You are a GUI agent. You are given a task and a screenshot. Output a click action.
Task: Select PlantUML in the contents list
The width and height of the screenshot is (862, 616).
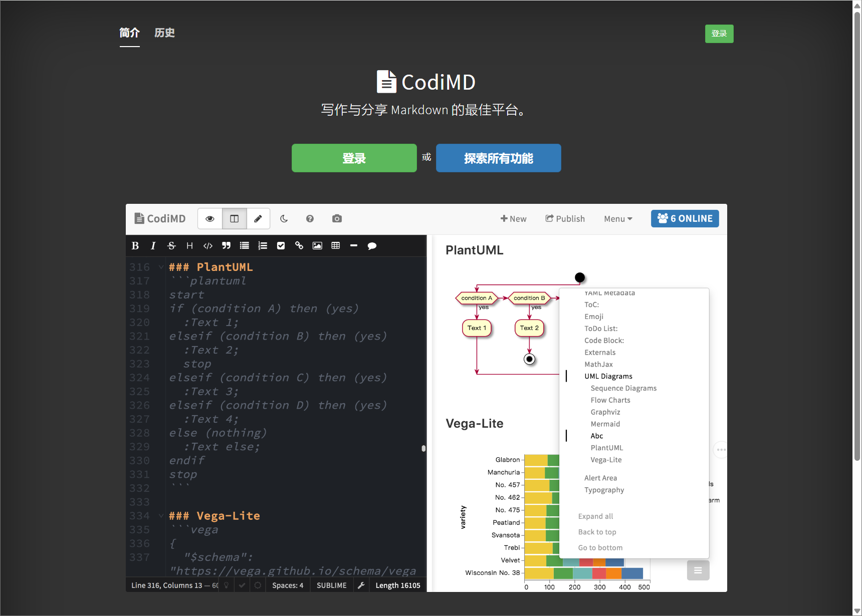pos(606,448)
